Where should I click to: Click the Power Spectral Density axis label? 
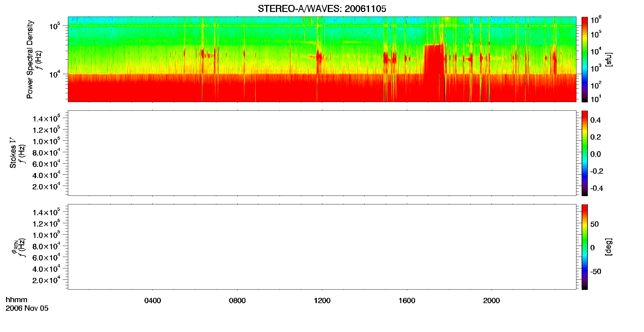pyautogui.click(x=30, y=59)
